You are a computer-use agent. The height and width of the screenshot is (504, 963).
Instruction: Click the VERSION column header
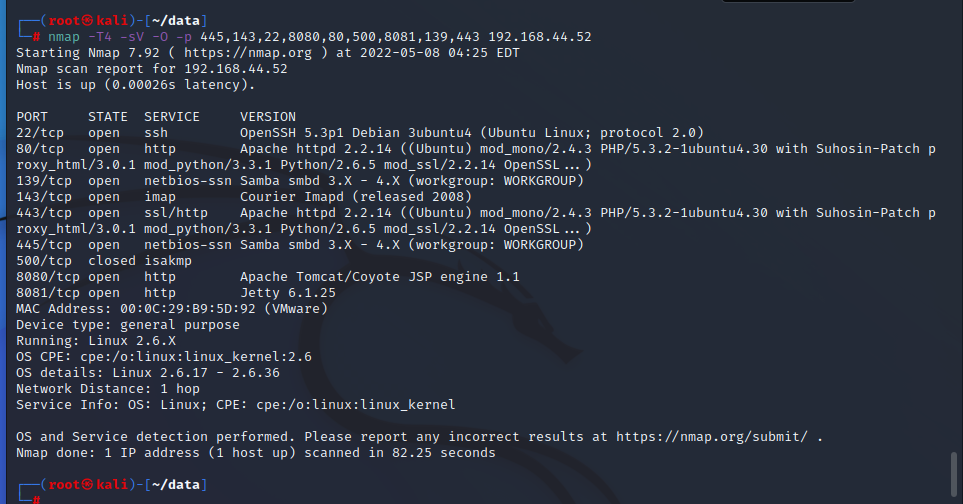point(268,116)
